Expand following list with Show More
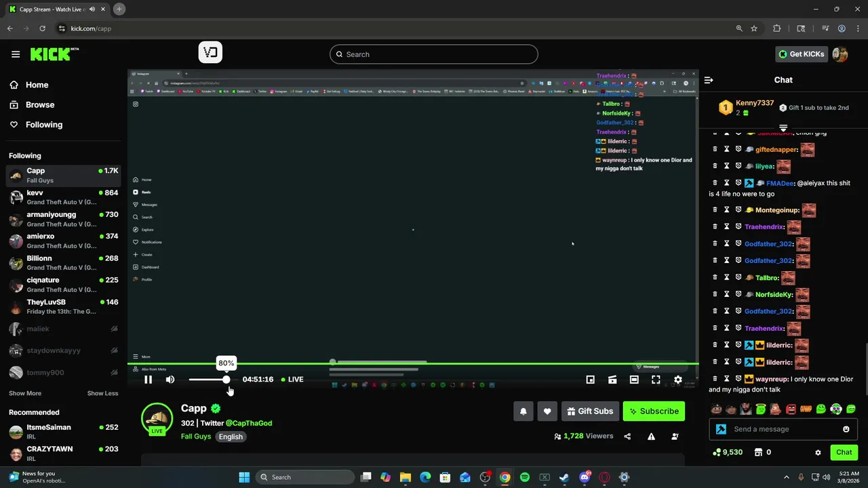Image resolution: width=868 pixels, height=488 pixels. (x=25, y=393)
